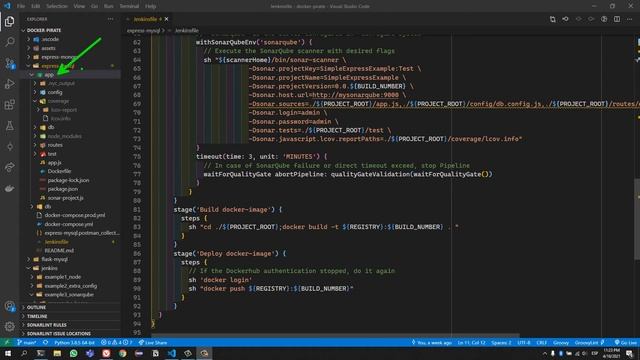Screen dimensions: 640x360
Task: Click the Windows Start button
Action: click(x=7, y=353)
